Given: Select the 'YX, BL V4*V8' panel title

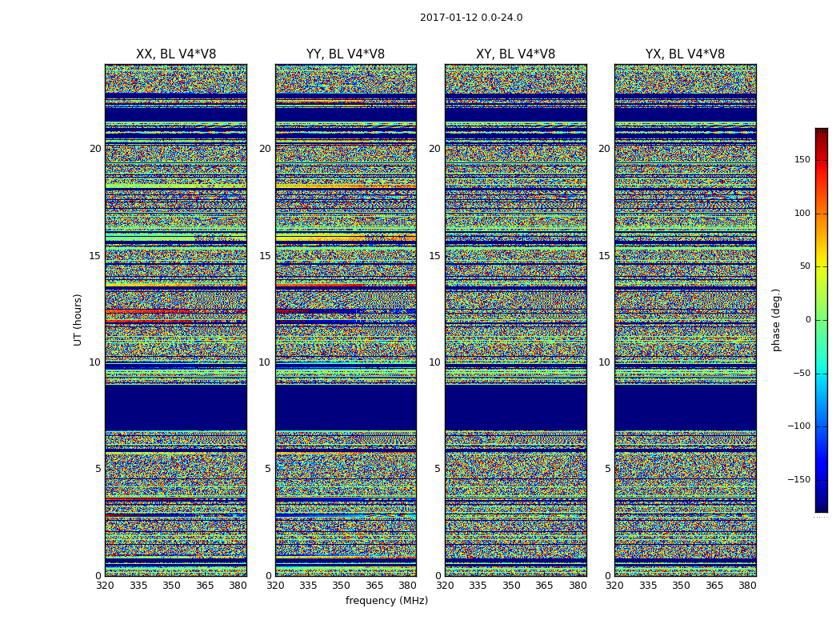Looking at the screenshot, I should [685, 54].
